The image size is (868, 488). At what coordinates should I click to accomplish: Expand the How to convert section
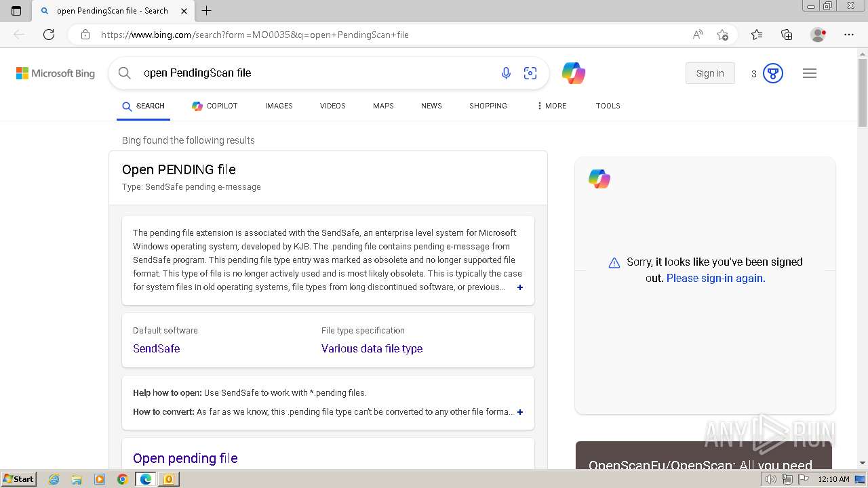520,412
